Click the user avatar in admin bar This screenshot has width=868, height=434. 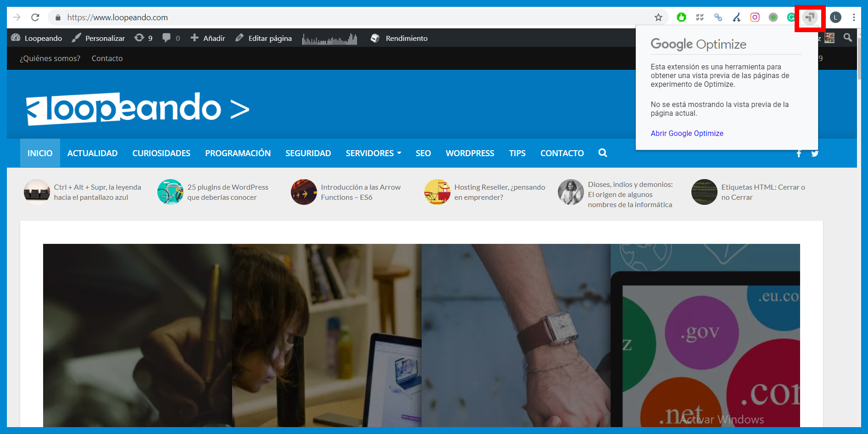[829, 38]
